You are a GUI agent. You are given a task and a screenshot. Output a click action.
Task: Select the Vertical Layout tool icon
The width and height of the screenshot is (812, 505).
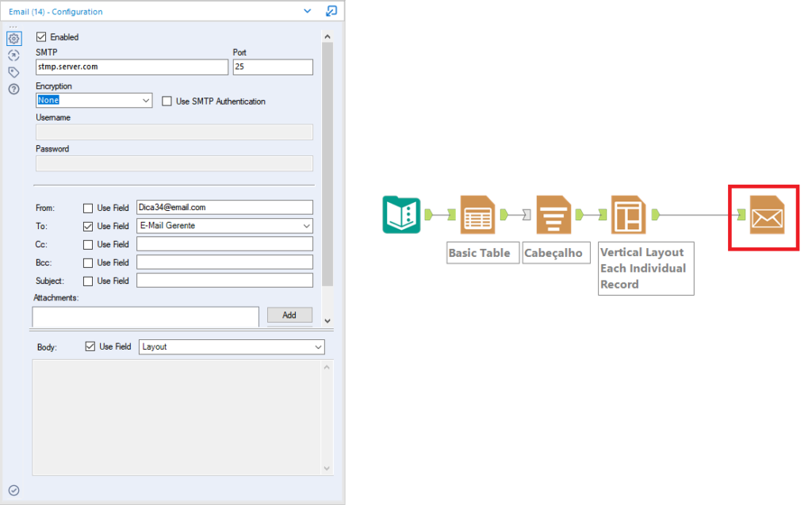pyautogui.click(x=629, y=214)
